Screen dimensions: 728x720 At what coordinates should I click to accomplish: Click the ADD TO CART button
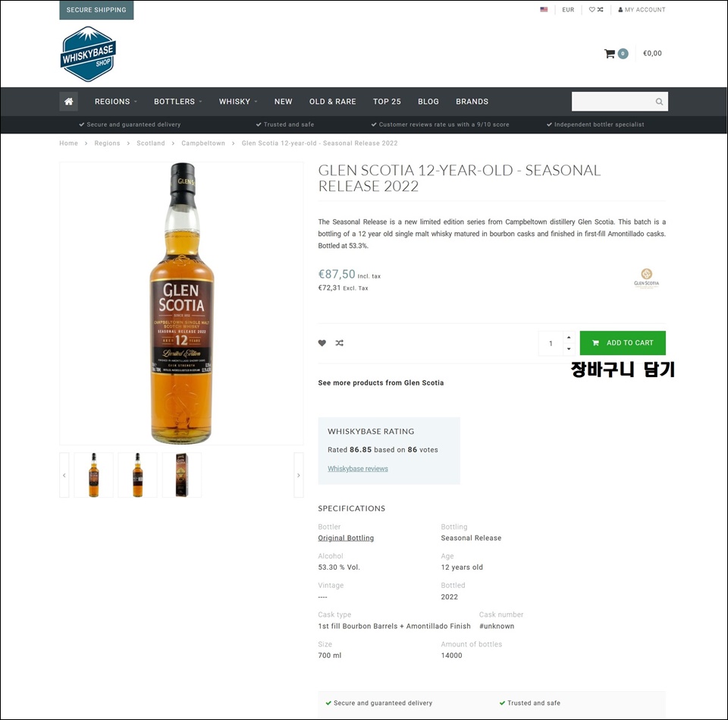623,343
